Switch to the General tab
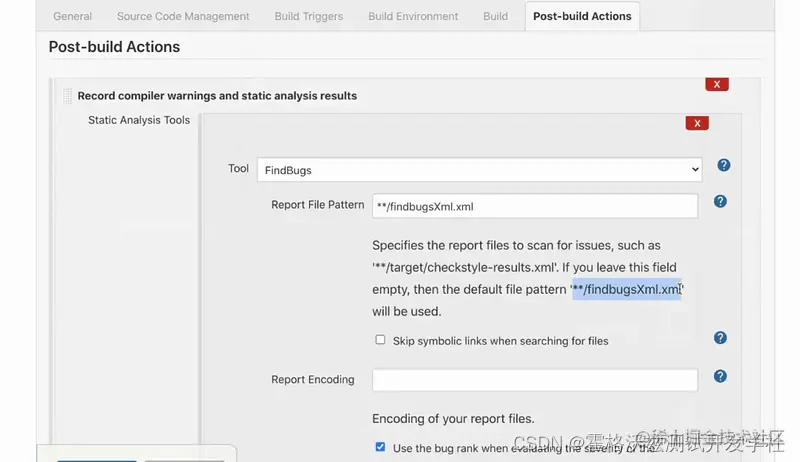Viewport: 800px width, 462px height. coord(72,16)
